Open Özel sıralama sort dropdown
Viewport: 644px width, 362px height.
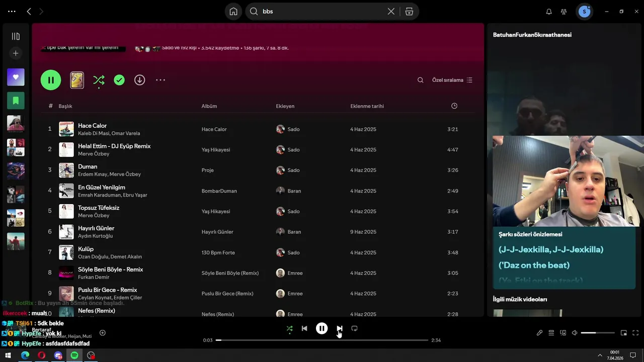point(452,80)
